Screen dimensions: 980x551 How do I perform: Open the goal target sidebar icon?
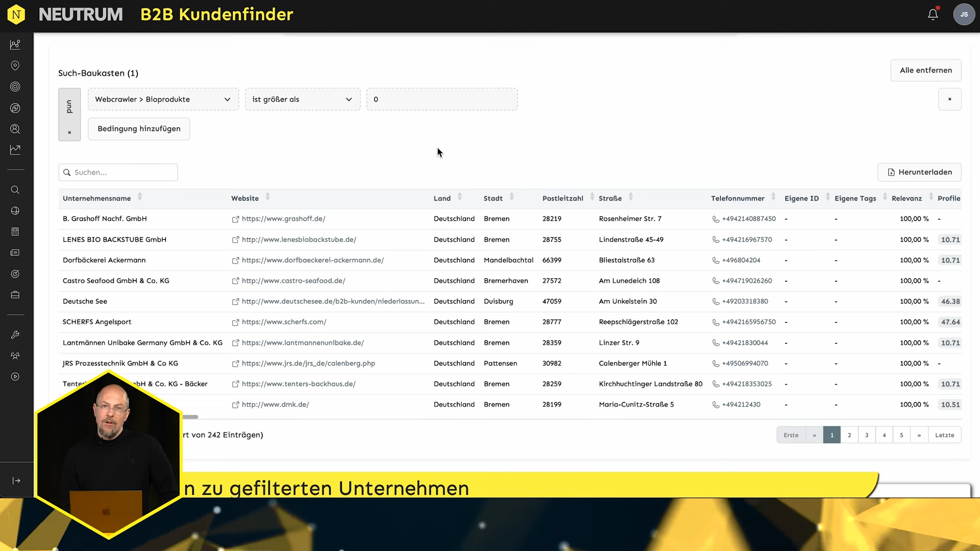pyautogui.click(x=15, y=274)
